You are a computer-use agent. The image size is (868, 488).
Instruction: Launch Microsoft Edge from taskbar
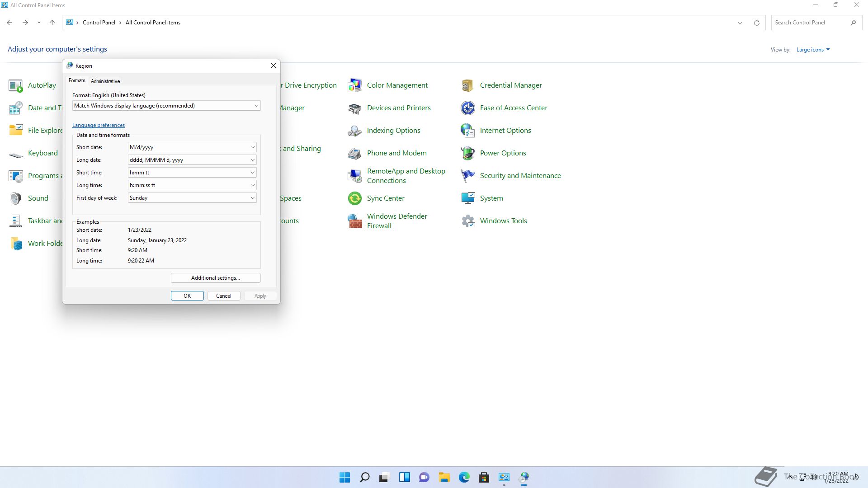point(464,477)
